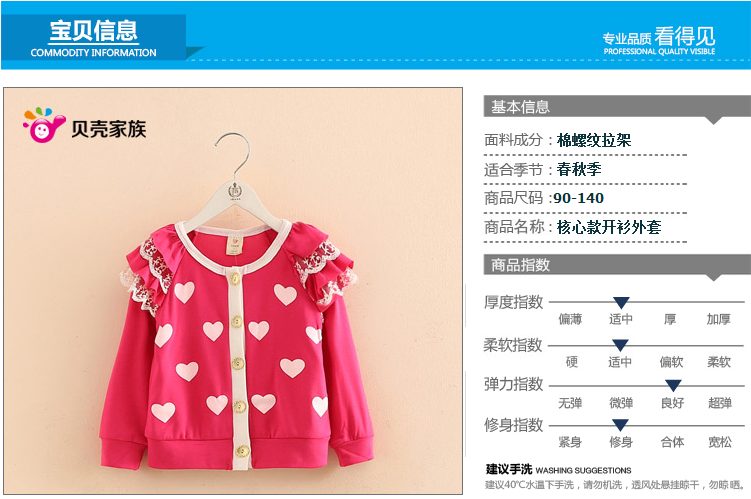Click the 修身指数 triangle marker at 修身

pos(620,425)
